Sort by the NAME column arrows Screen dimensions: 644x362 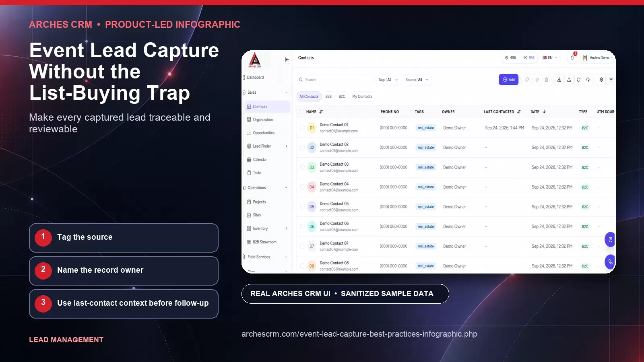coord(321,112)
